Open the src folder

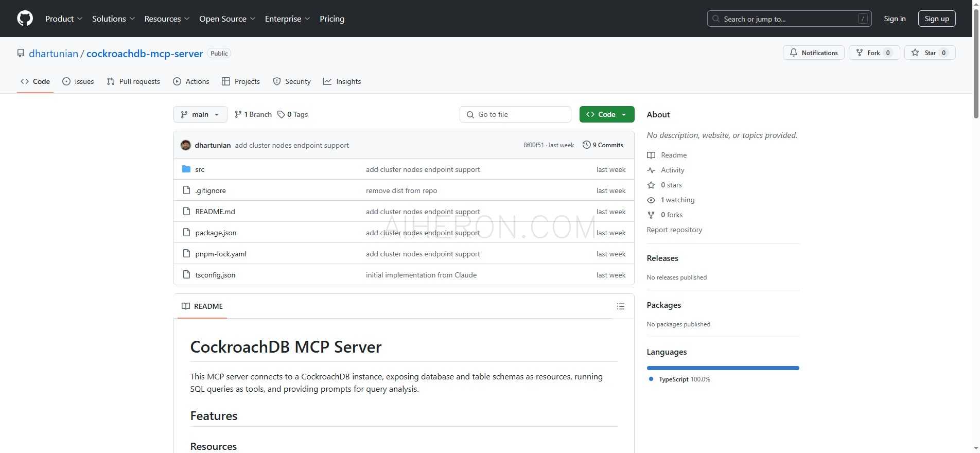[x=200, y=169]
